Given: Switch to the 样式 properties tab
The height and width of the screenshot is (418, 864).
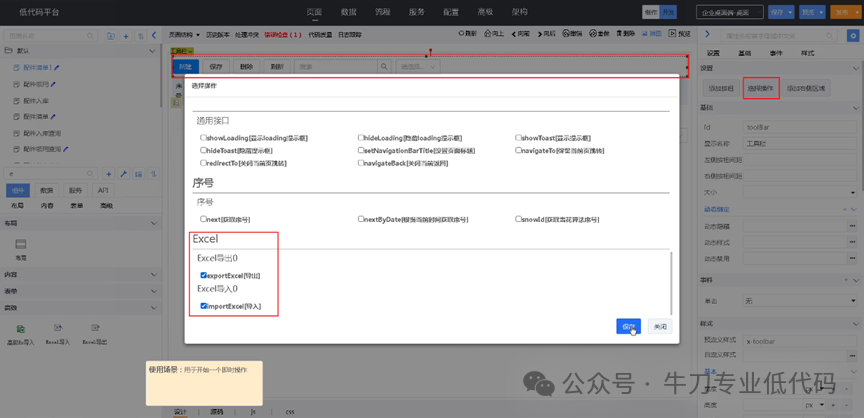Looking at the screenshot, I should click(807, 53).
